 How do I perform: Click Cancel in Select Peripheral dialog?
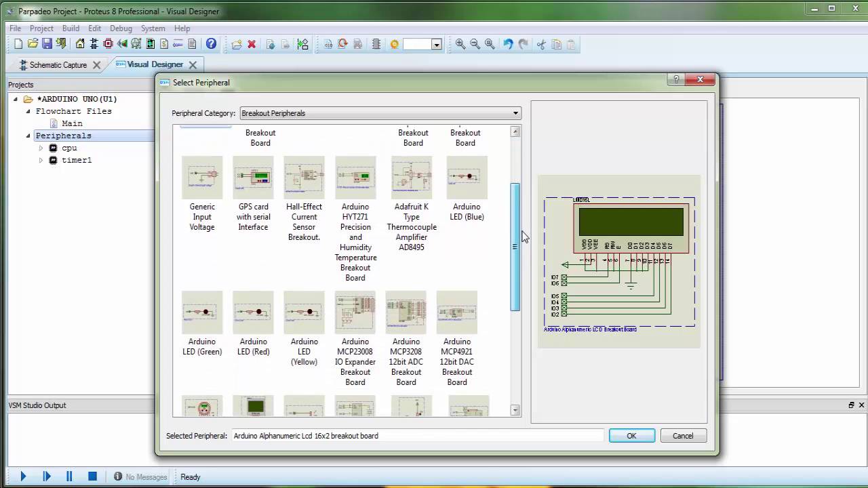pos(683,436)
